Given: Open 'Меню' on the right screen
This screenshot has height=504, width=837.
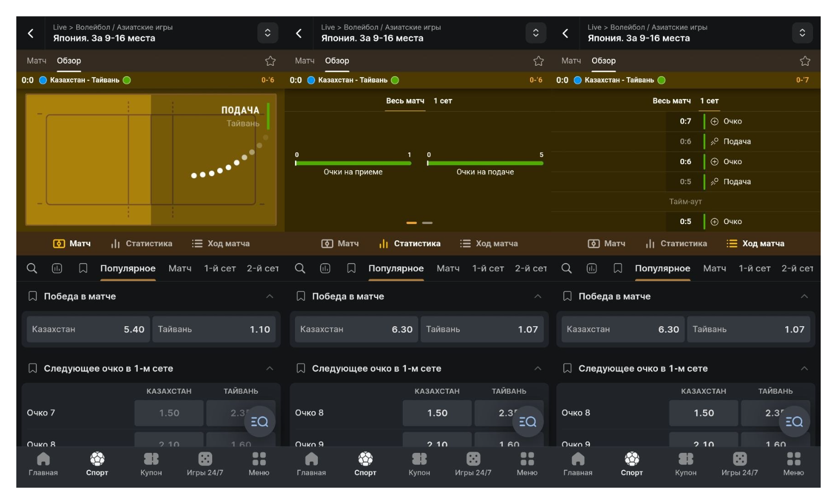Looking at the screenshot, I should pyautogui.click(x=793, y=464).
